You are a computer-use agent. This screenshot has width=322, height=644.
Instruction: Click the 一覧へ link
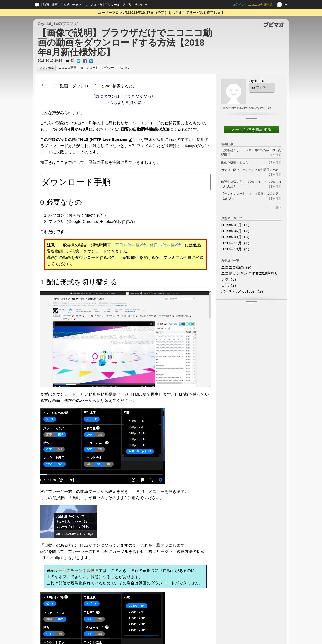(277, 207)
